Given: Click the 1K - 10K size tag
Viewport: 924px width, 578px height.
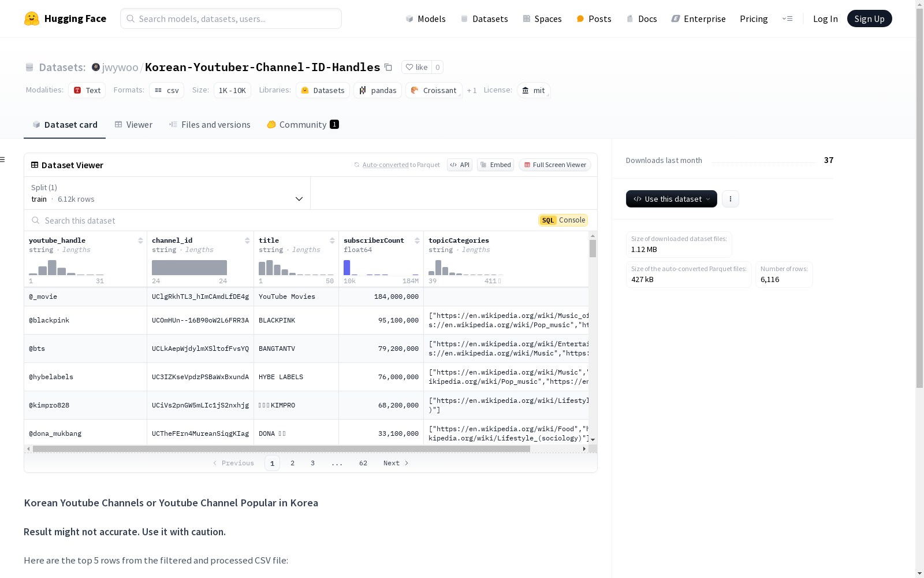Looking at the screenshot, I should tap(232, 90).
